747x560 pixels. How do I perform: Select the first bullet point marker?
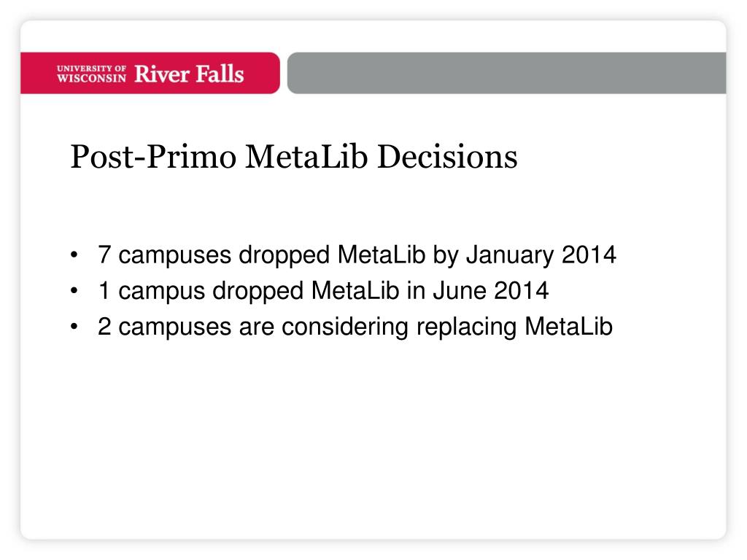coord(74,255)
